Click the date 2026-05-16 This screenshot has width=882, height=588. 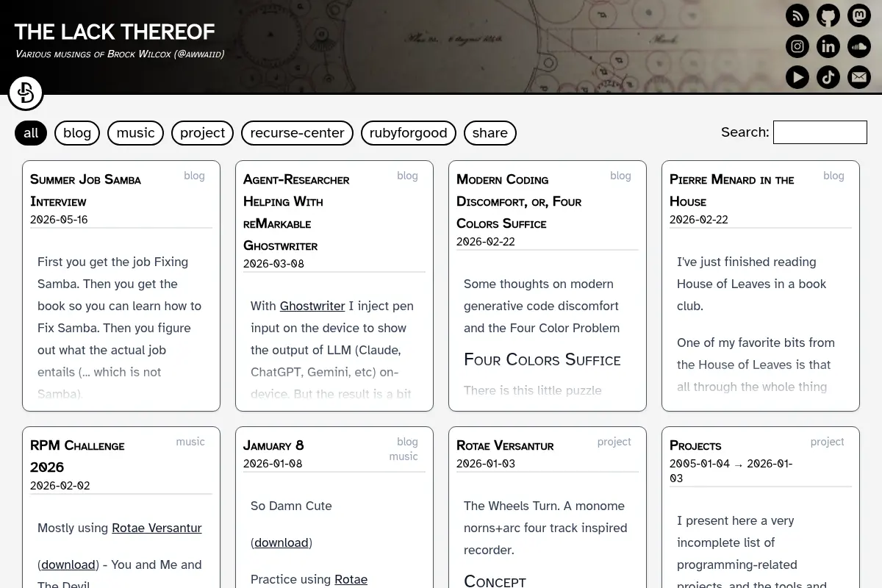pos(59,220)
